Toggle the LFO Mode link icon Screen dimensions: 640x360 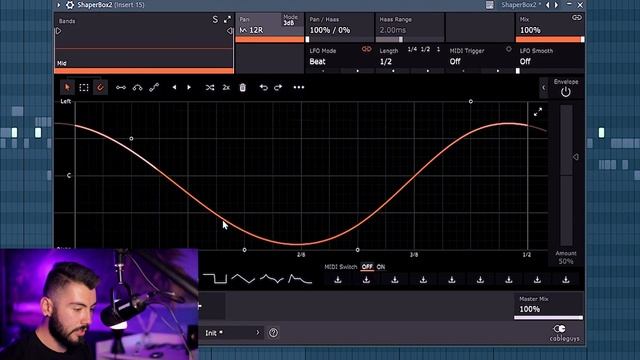pos(367,49)
